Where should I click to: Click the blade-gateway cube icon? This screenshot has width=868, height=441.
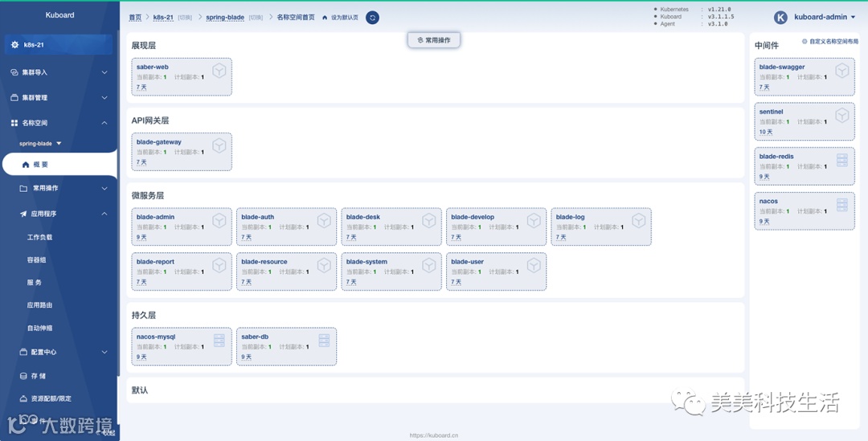219,145
